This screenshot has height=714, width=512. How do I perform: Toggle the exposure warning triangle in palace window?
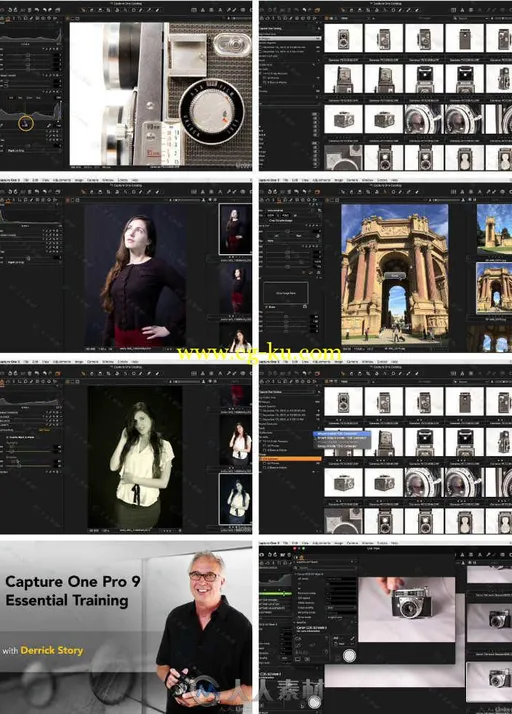[462, 192]
